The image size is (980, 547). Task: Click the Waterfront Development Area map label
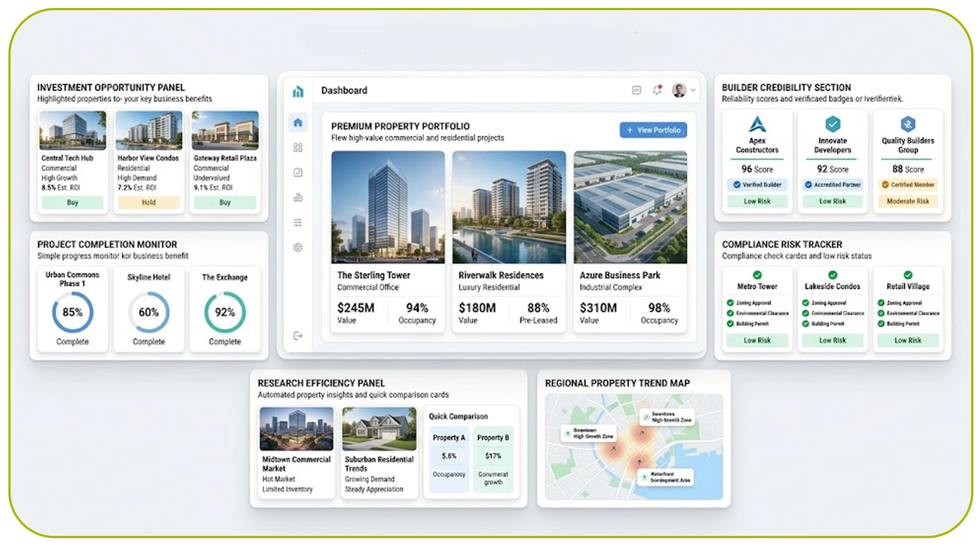[x=666, y=477]
